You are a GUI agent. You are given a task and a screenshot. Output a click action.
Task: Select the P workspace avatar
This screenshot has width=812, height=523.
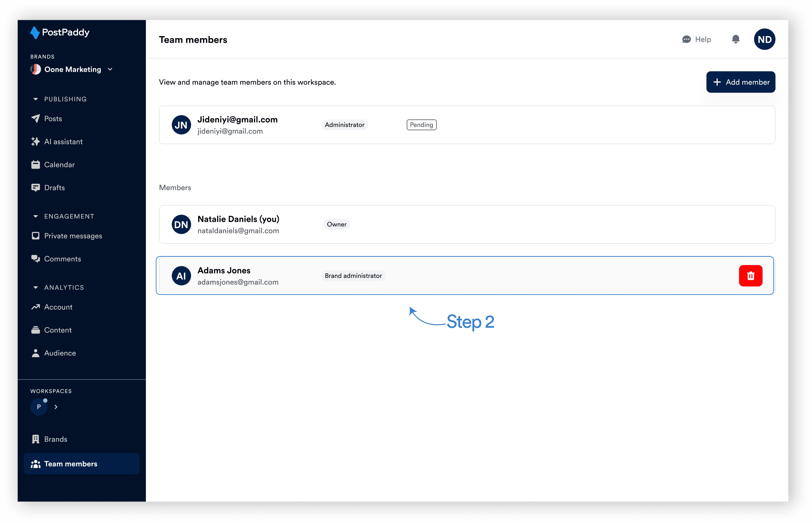39,406
